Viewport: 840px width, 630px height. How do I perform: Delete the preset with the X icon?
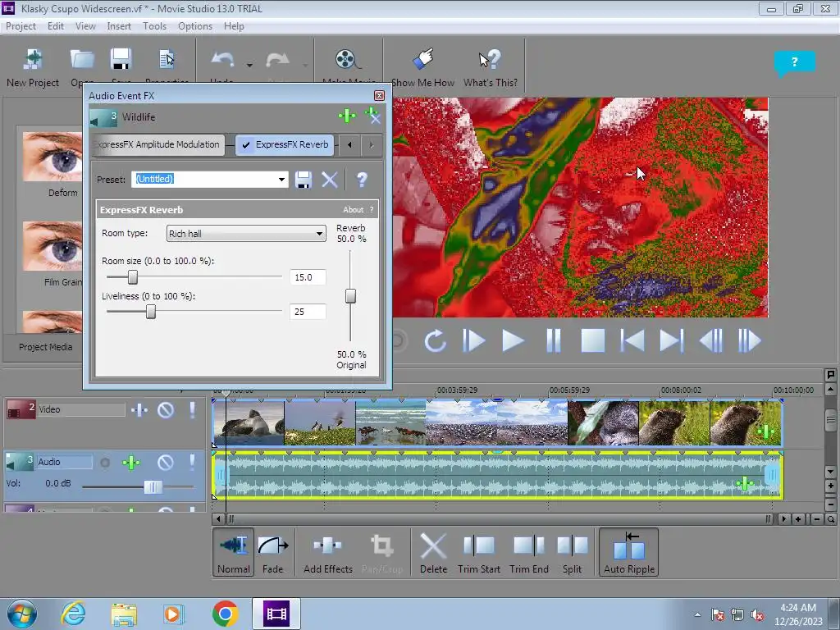(330, 180)
